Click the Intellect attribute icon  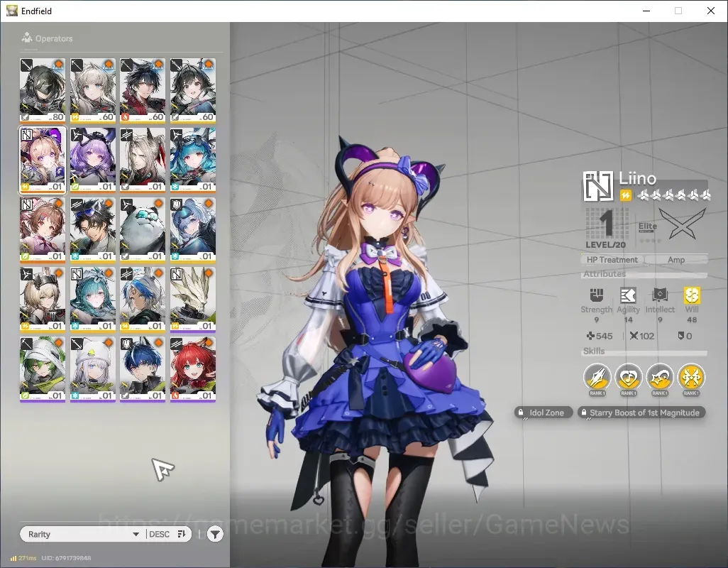click(660, 295)
